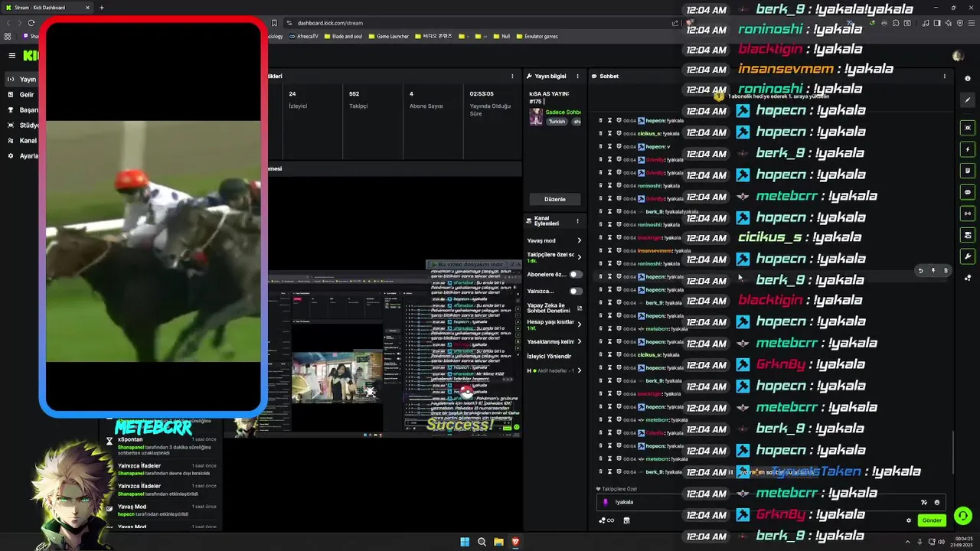980x551 pixels.
Task: Click the chat bubble icon in right sidebar
Action: tap(968, 192)
